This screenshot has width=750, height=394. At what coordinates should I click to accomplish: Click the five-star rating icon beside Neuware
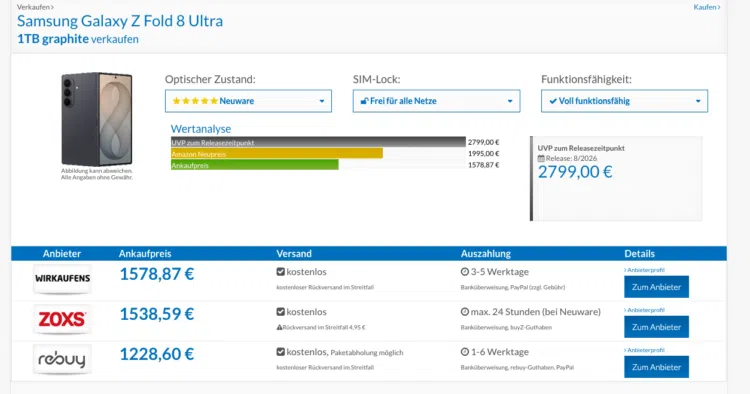point(195,101)
